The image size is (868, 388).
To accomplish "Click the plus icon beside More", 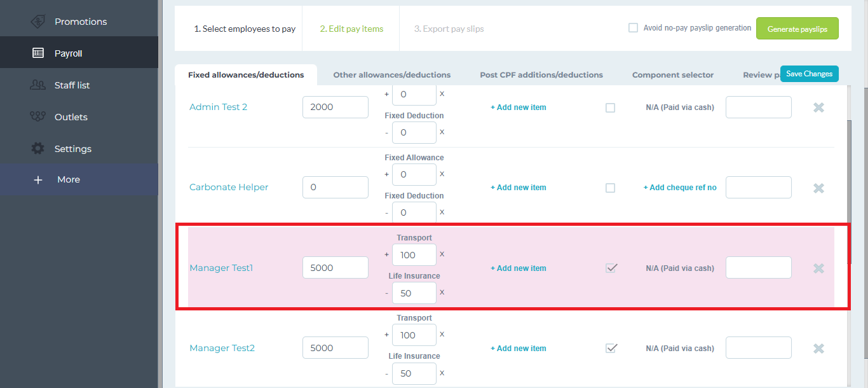I will pos(38,180).
